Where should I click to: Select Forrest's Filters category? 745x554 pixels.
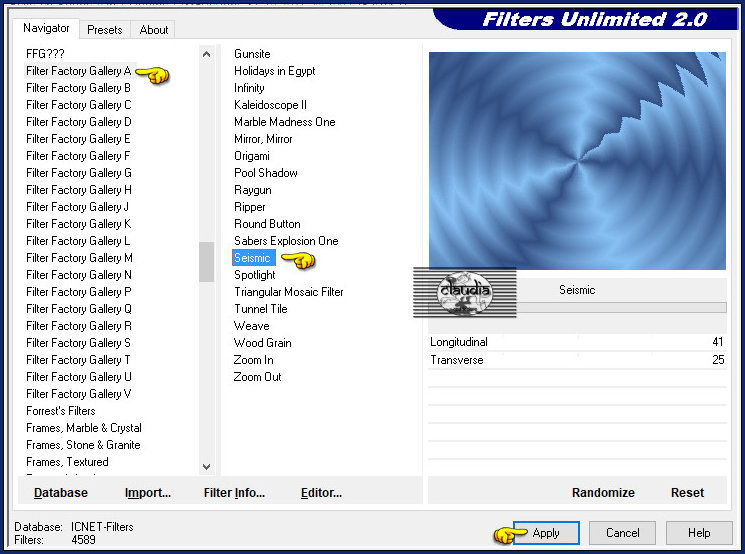click(60, 411)
